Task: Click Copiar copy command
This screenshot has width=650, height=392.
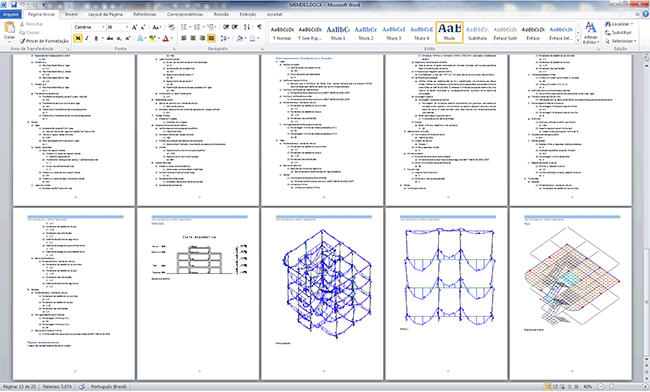Action: point(30,32)
